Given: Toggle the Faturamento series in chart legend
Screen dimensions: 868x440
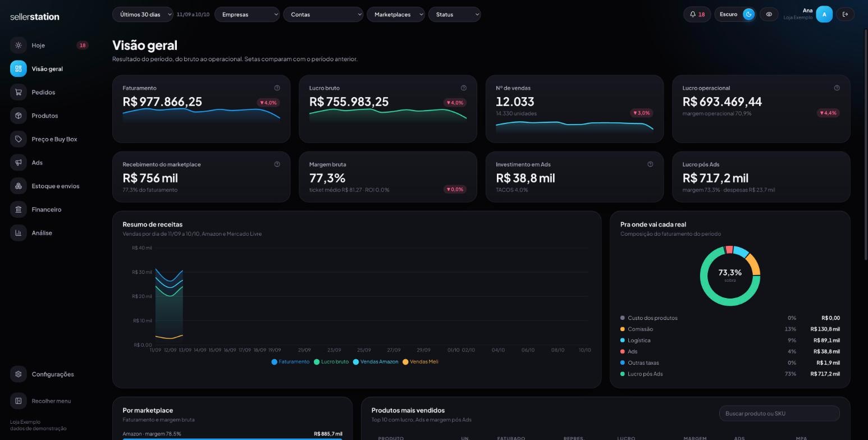Looking at the screenshot, I should coord(290,362).
